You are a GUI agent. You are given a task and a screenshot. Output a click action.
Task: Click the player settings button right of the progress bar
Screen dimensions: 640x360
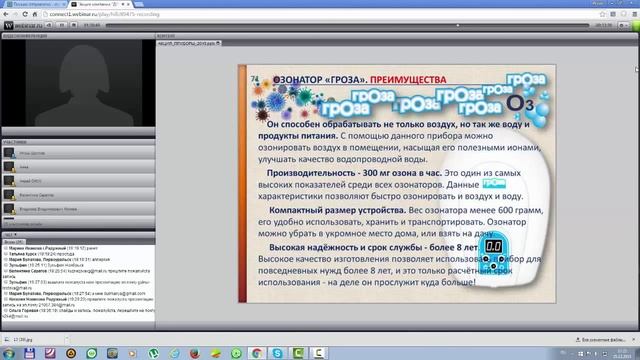click(623, 25)
